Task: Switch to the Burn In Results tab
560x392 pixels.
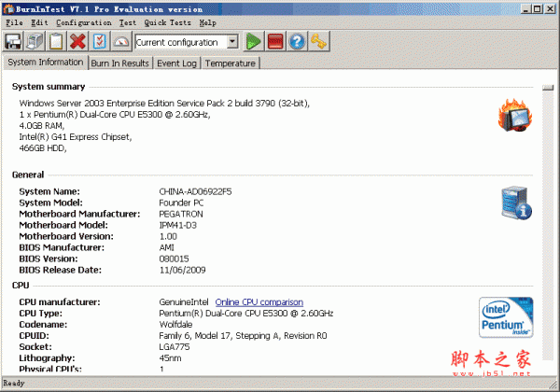Action: click(120, 63)
